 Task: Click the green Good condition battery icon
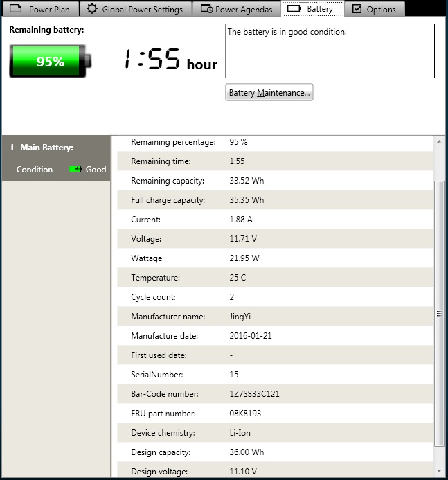(x=75, y=170)
